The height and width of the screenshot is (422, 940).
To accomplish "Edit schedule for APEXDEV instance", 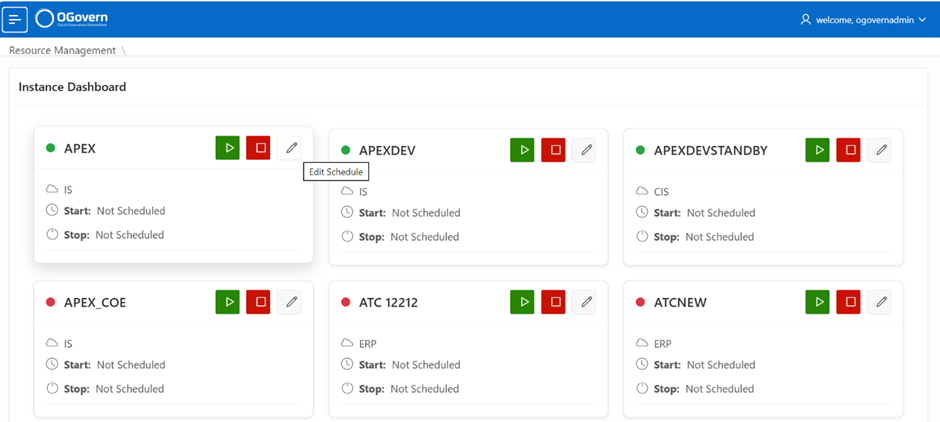I will pyautogui.click(x=586, y=150).
